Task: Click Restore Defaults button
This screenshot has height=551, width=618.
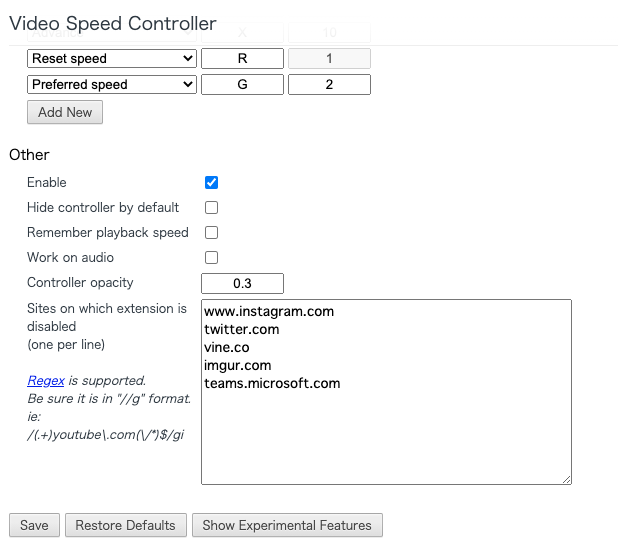Action: point(126,525)
